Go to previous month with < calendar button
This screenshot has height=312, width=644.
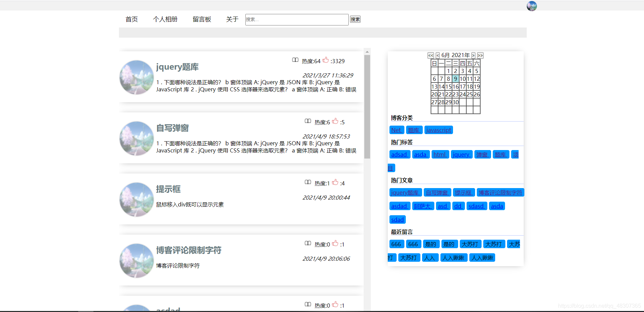tap(438, 55)
